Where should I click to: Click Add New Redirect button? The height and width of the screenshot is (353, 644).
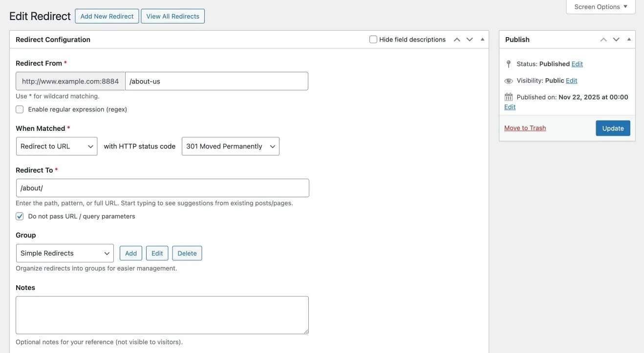point(107,16)
